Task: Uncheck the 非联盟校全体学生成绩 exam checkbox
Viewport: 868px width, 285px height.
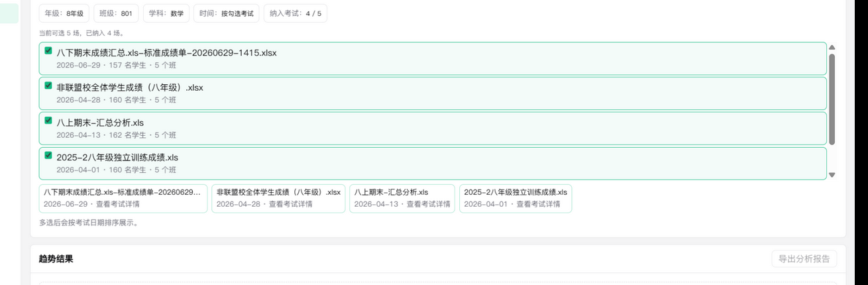Action: (48, 85)
